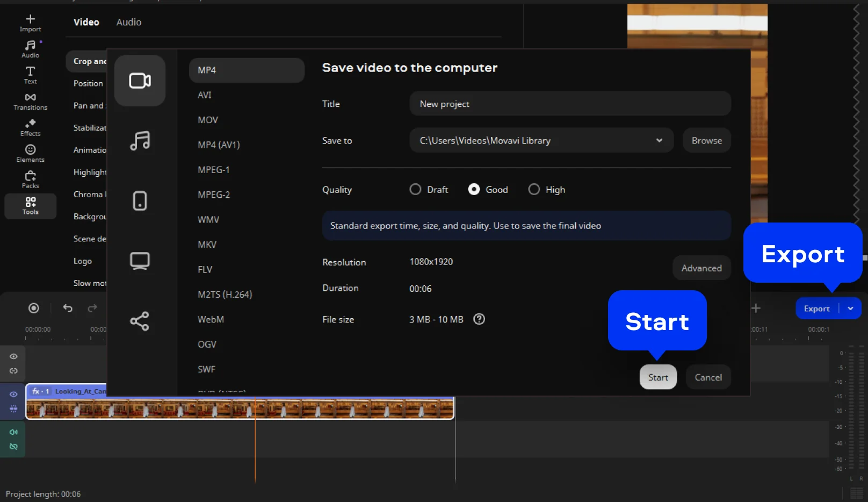Open the Import panel icon

(x=30, y=23)
